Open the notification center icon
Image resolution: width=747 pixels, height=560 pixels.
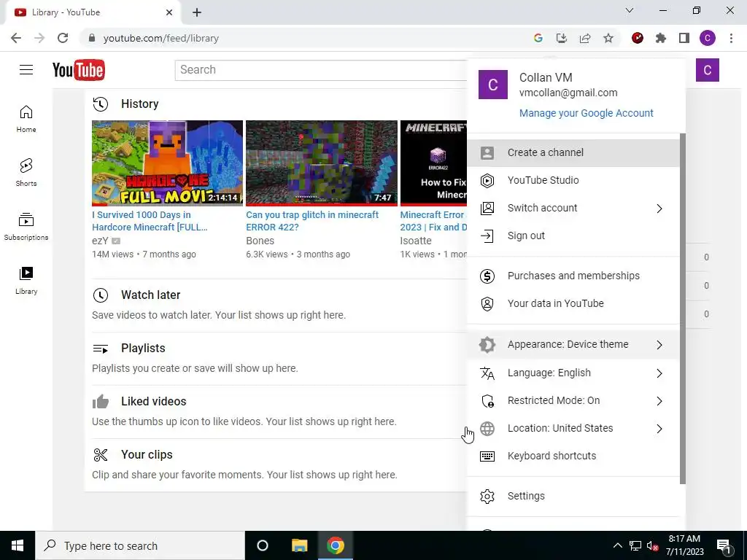pyautogui.click(x=724, y=545)
